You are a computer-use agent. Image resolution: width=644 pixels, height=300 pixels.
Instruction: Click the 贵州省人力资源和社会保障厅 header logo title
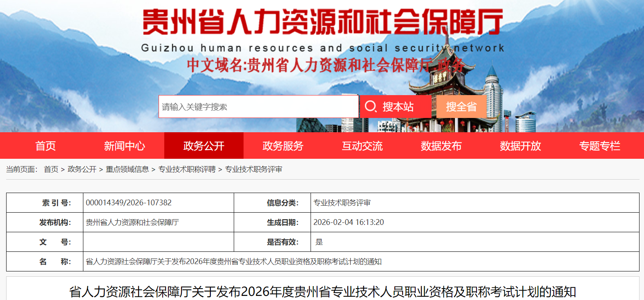coord(322,22)
